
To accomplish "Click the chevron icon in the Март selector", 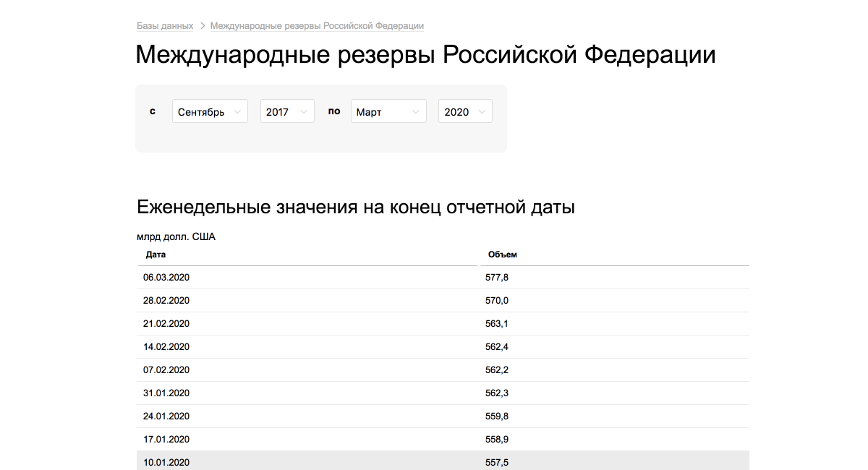I will pos(416,111).
